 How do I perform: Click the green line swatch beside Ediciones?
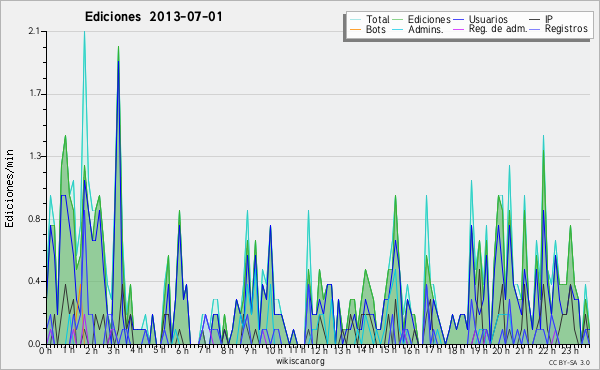[398, 20]
